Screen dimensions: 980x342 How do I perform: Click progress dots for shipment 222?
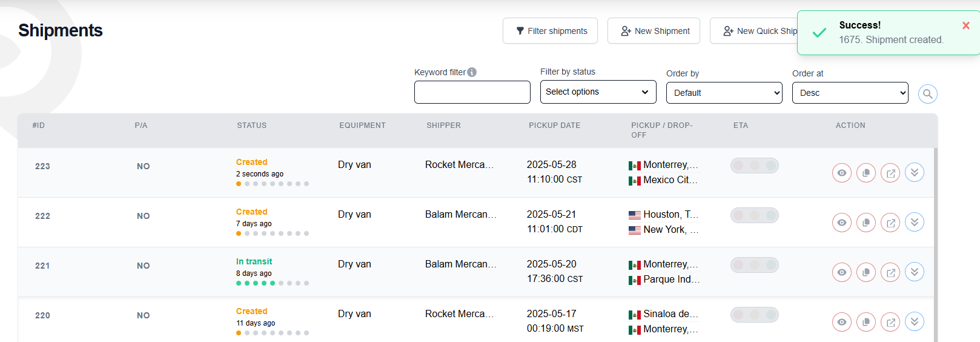coord(273,233)
